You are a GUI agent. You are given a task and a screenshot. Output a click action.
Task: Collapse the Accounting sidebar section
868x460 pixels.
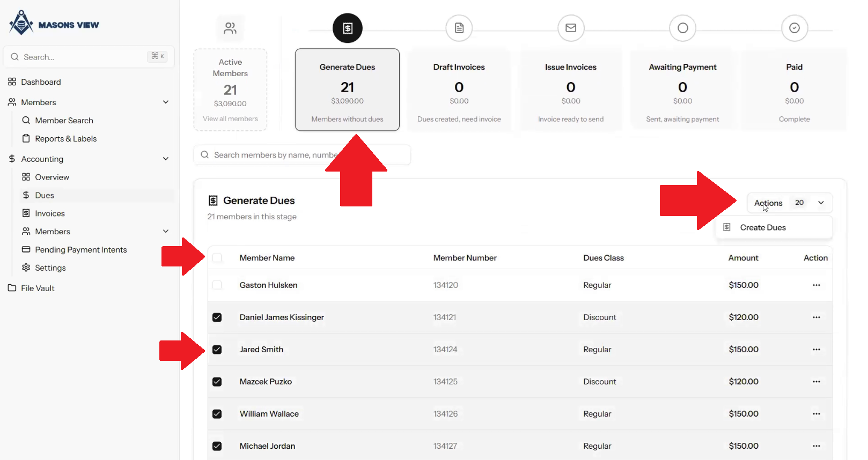[x=166, y=159]
